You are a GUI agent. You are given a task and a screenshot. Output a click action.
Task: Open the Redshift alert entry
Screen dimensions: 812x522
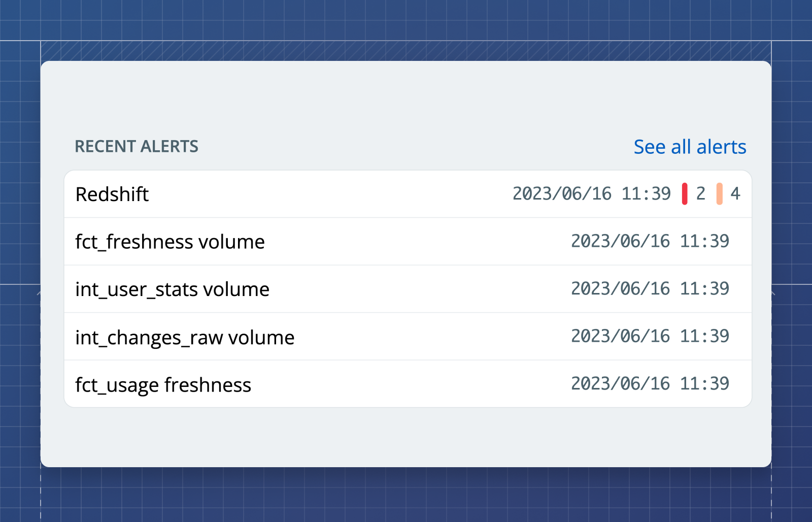[355, 194]
